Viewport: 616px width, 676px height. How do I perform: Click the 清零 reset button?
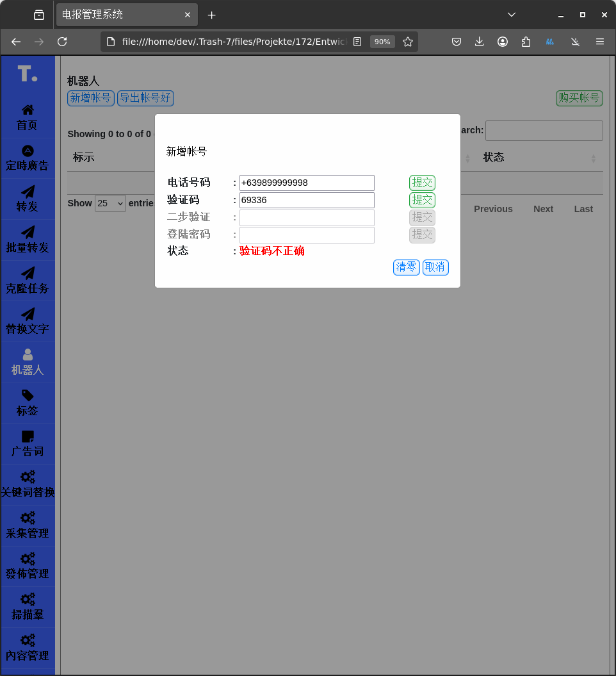tap(406, 267)
